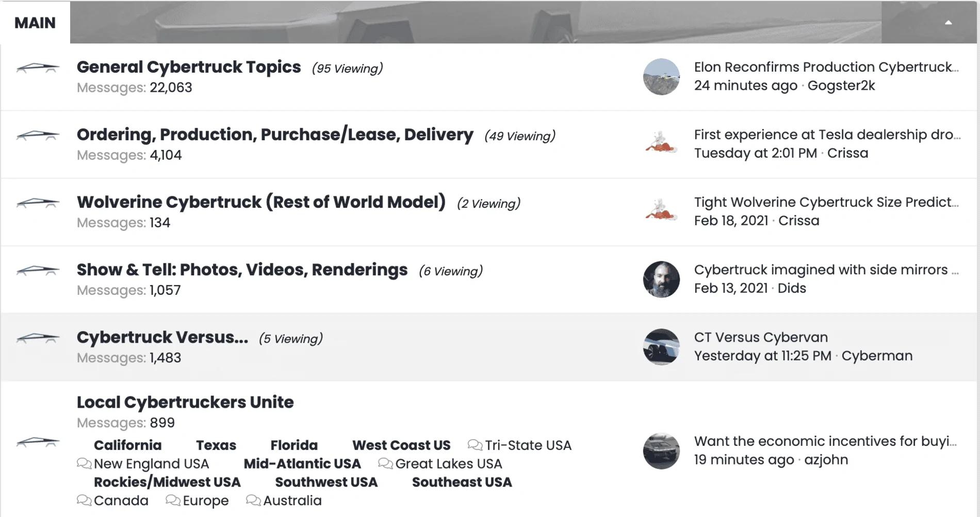The height and width of the screenshot is (517, 980).
Task: Go to Wolverine Cybertruck forum
Action: coord(261,202)
